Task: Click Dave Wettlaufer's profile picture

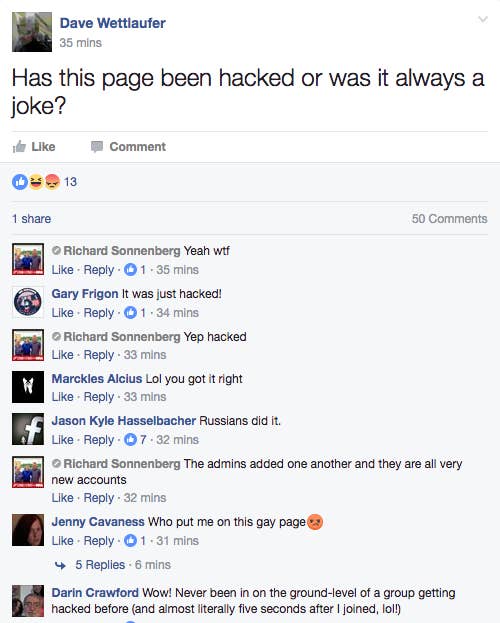Action: coord(32,32)
